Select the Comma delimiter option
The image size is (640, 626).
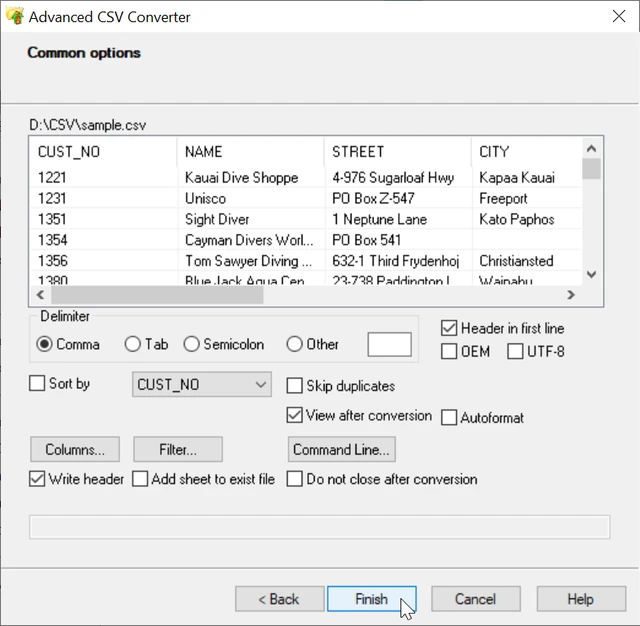(x=44, y=344)
